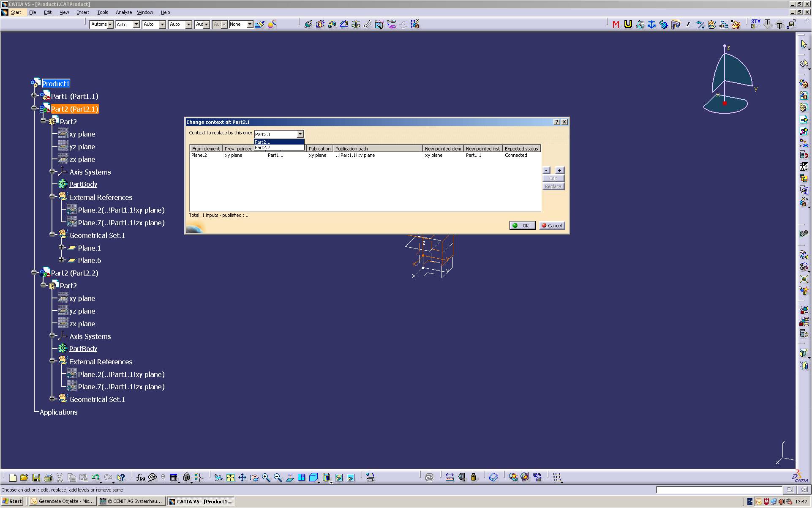The height and width of the screenshot is (508, 812).
Task: Select Applications node in the tree
Action: tap(58, 412)
